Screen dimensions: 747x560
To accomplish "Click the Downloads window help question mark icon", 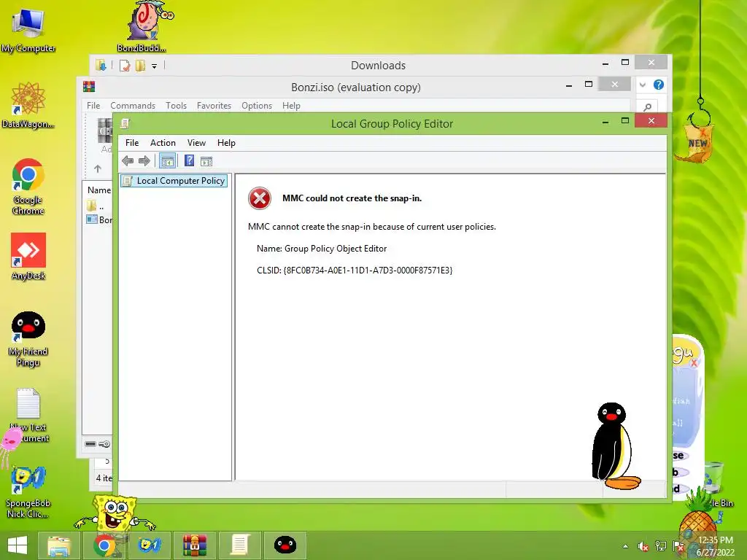I will [x=659, y=85].
